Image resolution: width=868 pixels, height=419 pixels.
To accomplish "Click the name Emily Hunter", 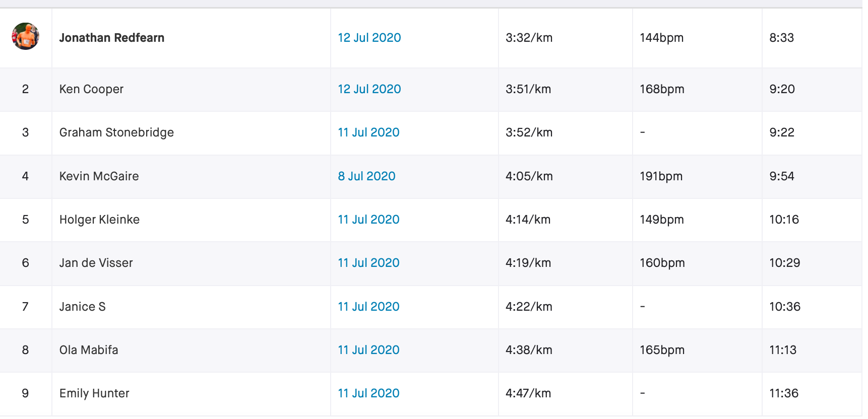I will click(94, 393).
